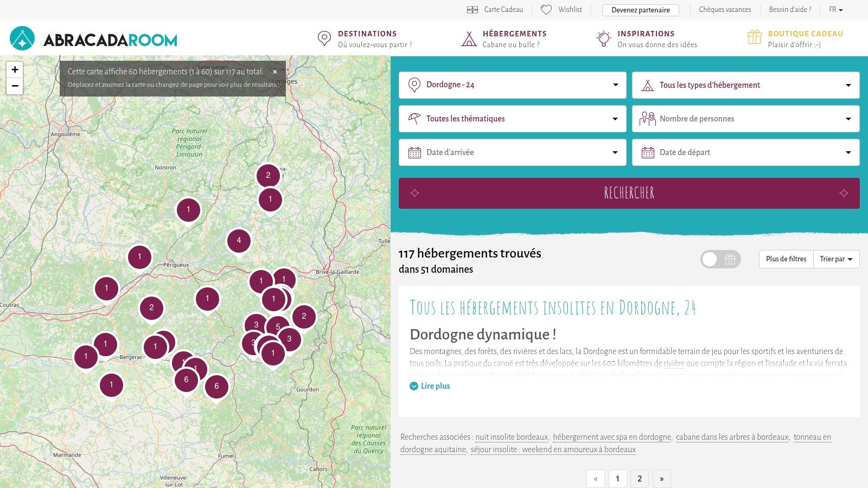The width and height of the screenshot is (868, 488).
Task: Click the Hébergements tent icon
Action: click(469, 38)
